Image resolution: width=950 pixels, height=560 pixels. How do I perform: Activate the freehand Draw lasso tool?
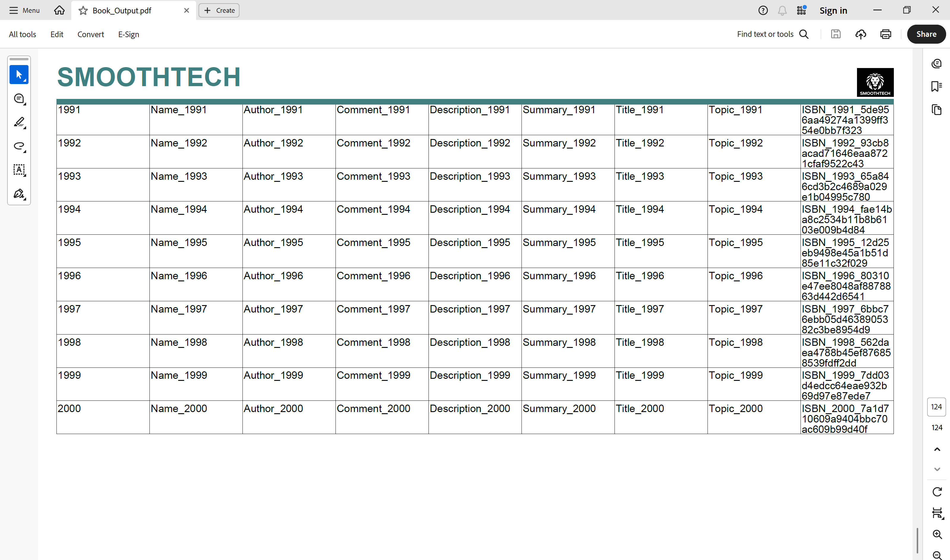19,146
